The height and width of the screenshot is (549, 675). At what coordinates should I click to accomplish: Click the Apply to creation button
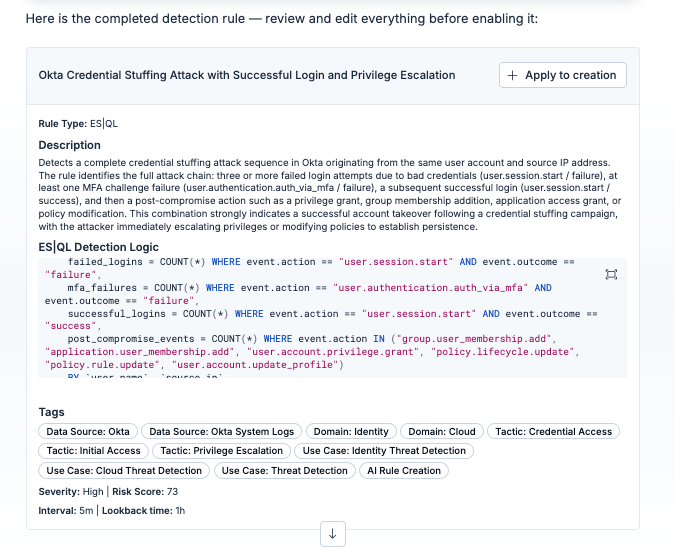(563, 75)
